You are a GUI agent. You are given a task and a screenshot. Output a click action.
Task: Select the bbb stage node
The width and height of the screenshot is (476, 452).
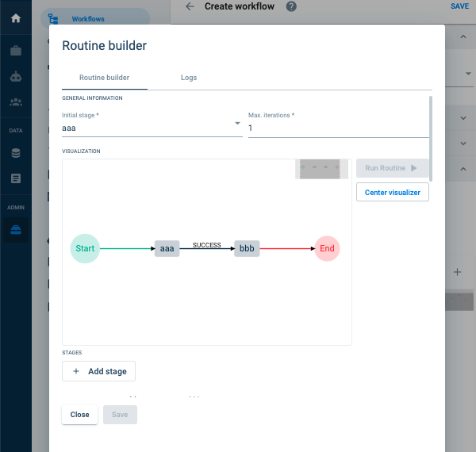pos(247,248)
